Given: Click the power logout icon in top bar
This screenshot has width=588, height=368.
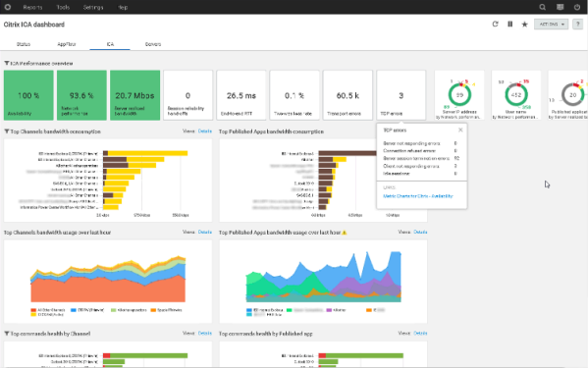Looking at the screenshot, I should tap(577, 7).
